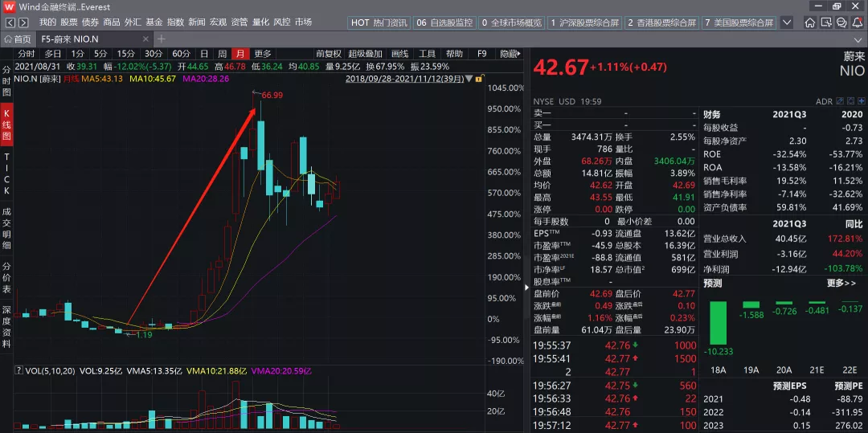Click the date range 2018/09/28-2021/11/12 link
868x433 pixels.
404,79
